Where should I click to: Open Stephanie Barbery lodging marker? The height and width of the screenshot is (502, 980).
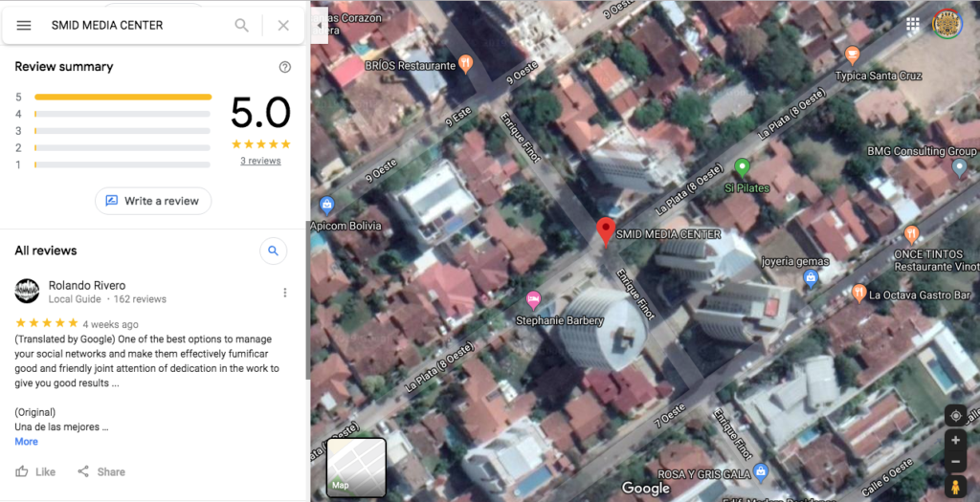533,299
